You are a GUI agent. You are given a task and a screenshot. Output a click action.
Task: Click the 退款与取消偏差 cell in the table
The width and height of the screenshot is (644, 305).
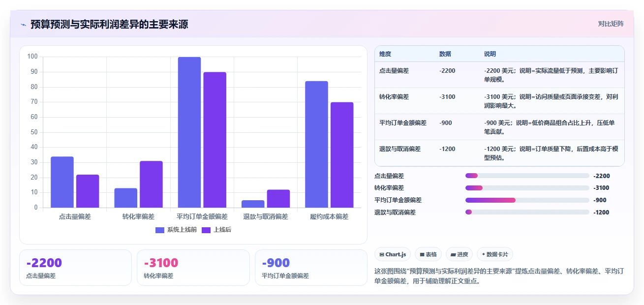(x=400, y=149)
